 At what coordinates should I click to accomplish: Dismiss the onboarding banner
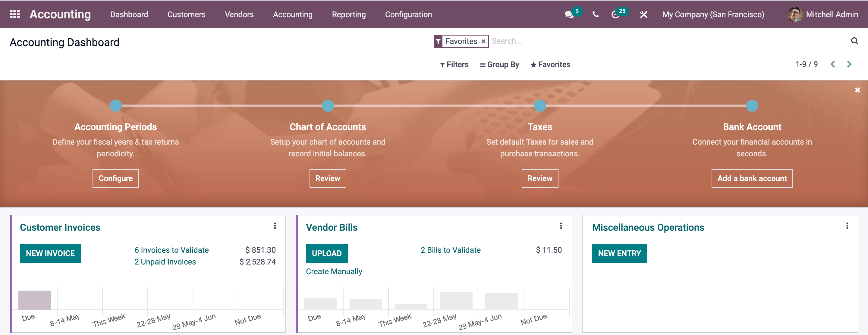[857, 90]
